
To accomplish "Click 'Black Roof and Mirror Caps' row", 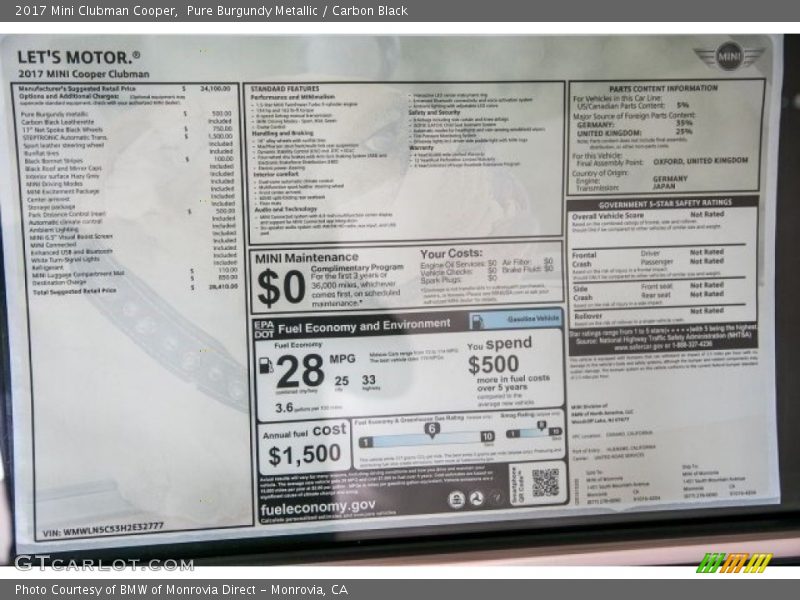I will (x=130, y=168).
